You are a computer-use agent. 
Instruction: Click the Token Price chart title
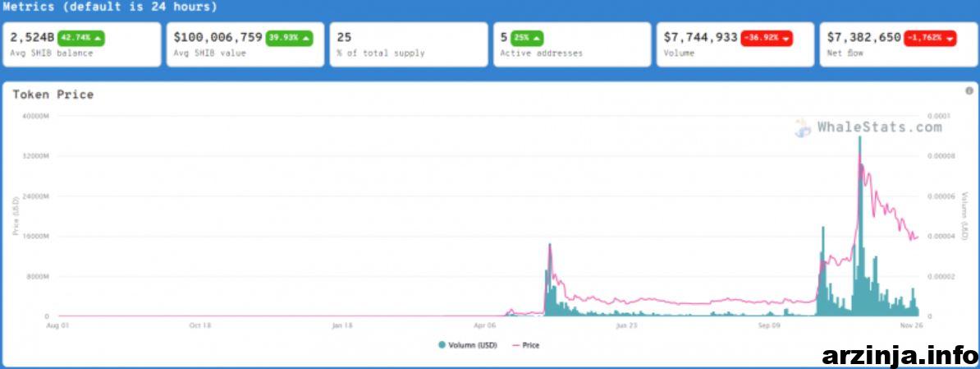(x=53, y=95)
